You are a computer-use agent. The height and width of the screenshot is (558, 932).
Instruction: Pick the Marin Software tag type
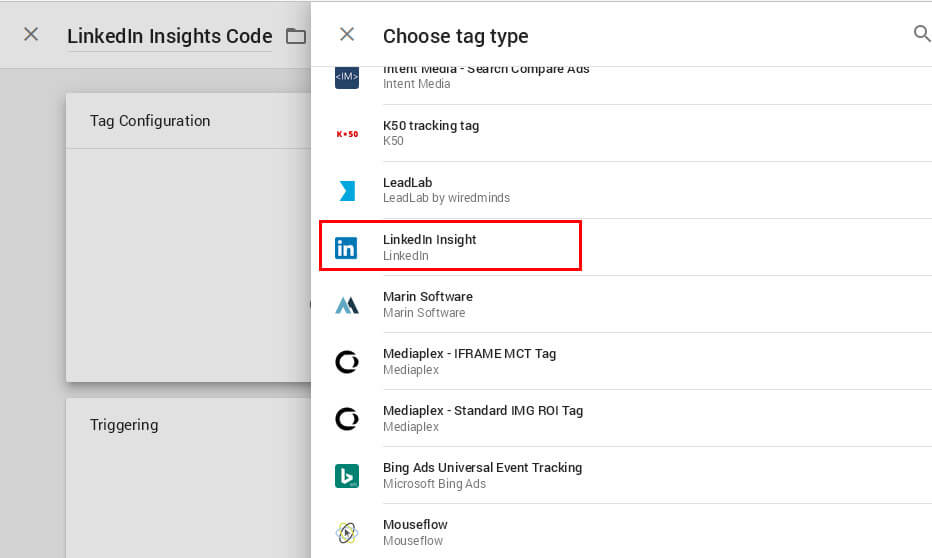[621, 304]
